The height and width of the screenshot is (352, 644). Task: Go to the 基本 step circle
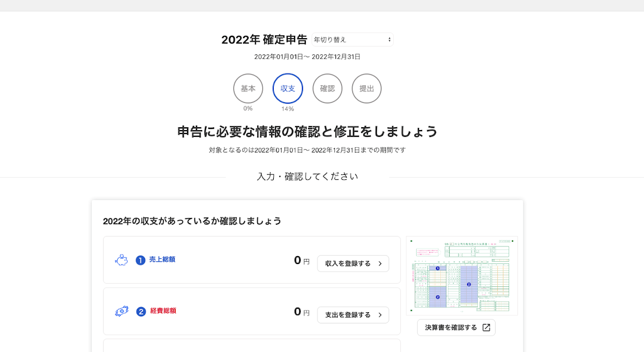point(248,89)
